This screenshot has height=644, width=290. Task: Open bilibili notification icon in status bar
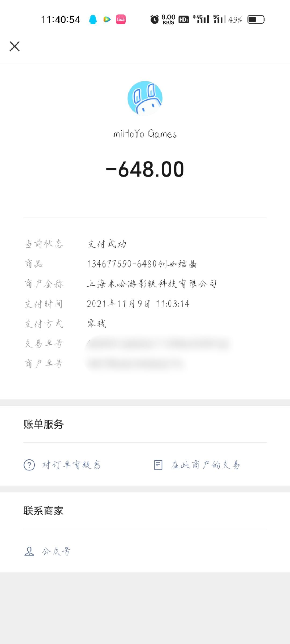(x=121, y=19)
